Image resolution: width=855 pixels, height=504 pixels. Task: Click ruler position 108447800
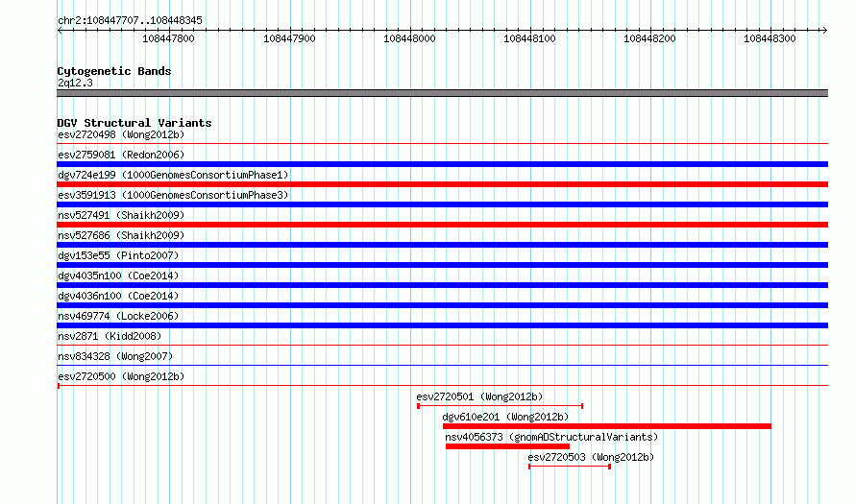point(168,38)
